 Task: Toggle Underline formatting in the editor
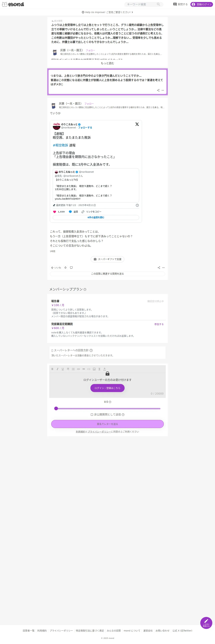point(63,369)
